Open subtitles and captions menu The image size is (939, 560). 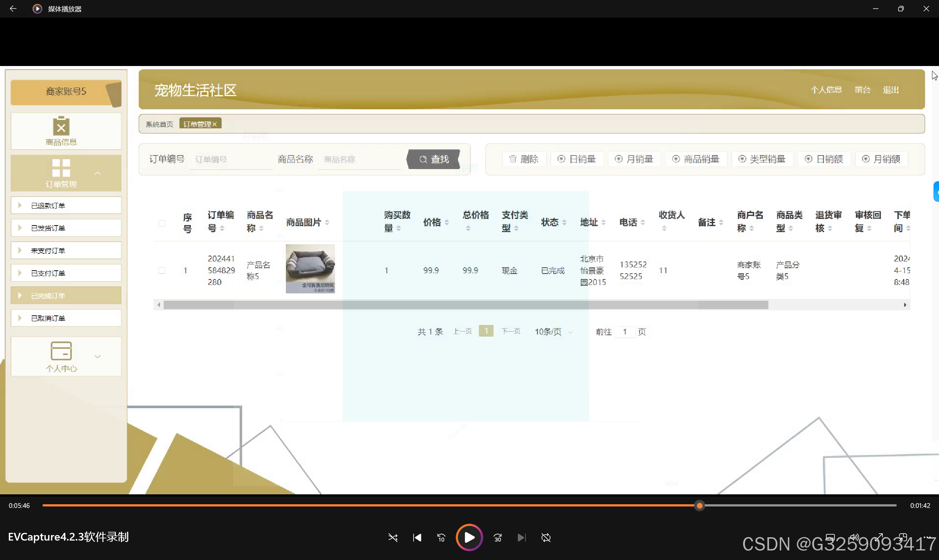pos(830,537)
